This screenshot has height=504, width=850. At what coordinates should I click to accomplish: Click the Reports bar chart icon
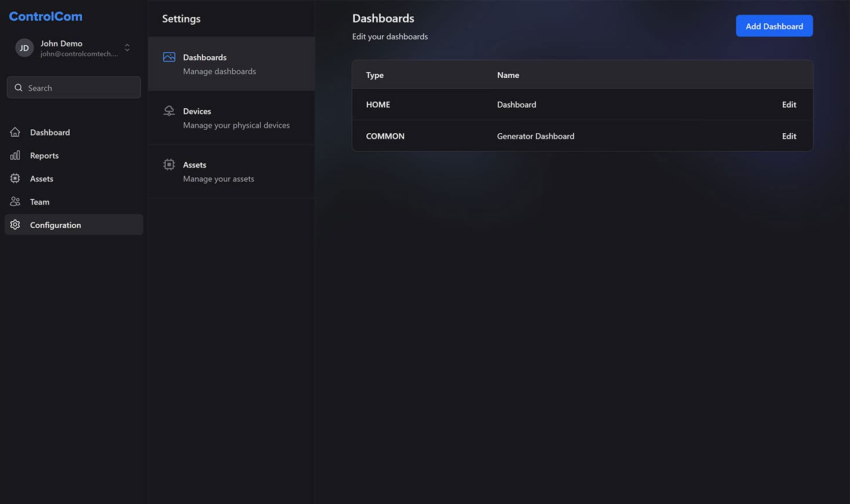pos(15,155)
